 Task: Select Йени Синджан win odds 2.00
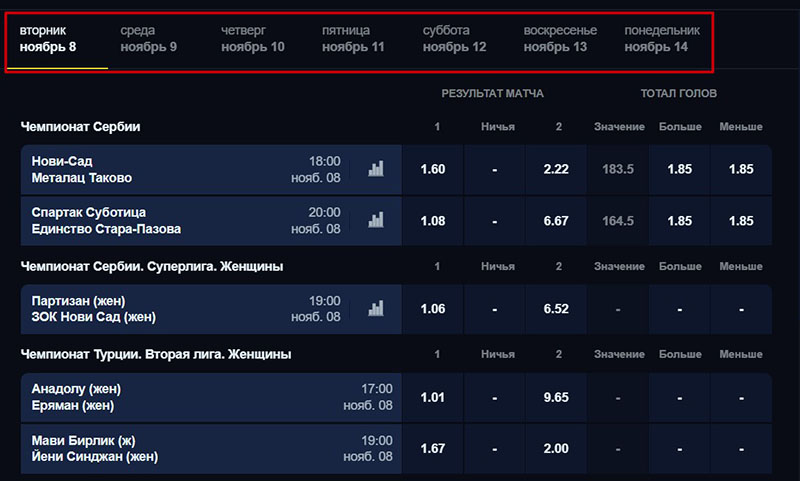pos(556,449)
